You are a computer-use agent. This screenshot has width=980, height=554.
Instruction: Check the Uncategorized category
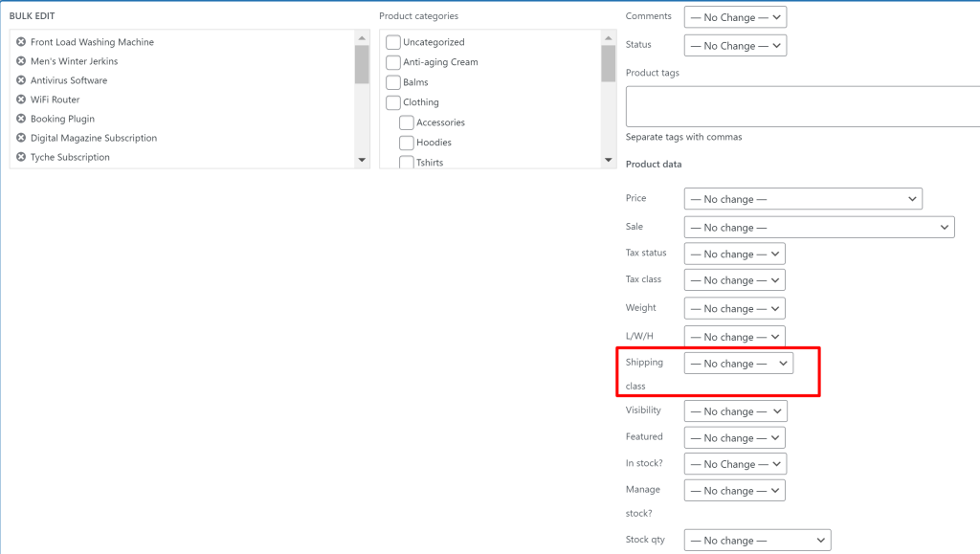pos(393,42)
